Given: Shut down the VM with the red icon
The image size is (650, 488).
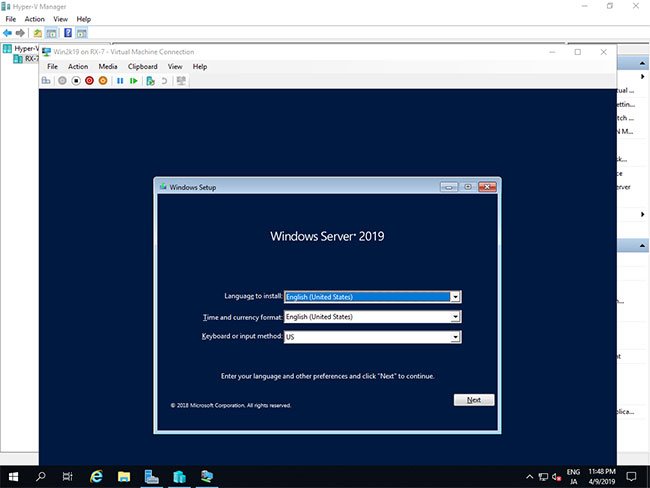Looking at the screenshot, I should click(89, 81).
